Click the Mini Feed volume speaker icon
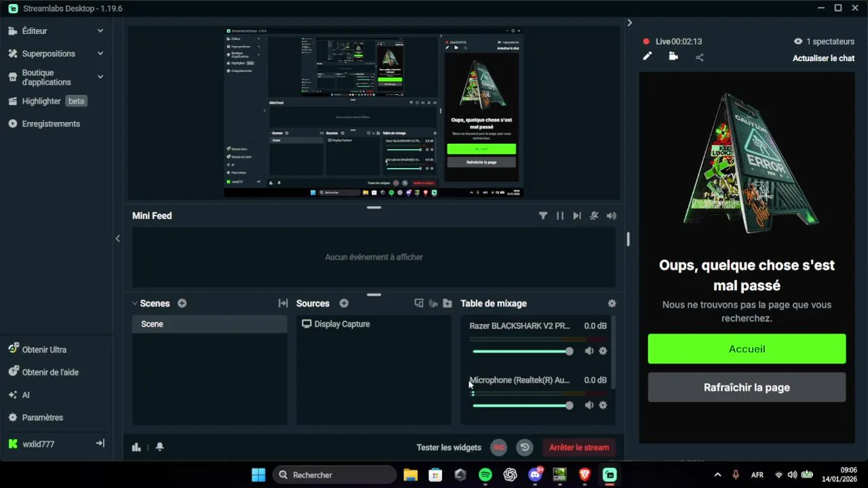The width and height of the screenshot is (868, 488). point(612,216)
